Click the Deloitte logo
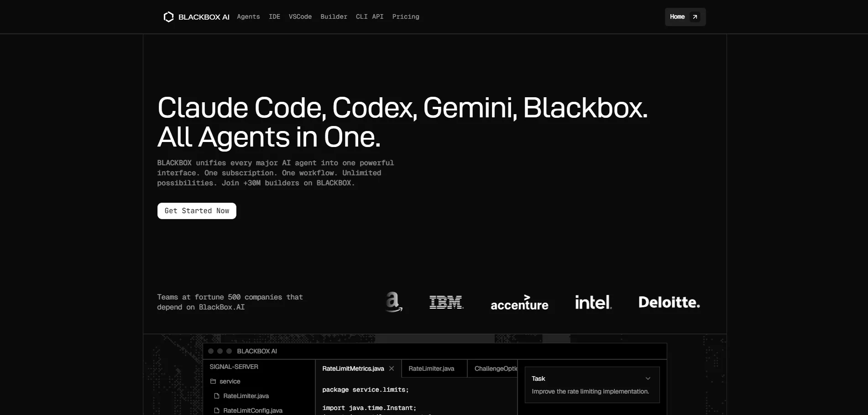Viewport: 868px width, 415px height. click(x=669, y=302)
